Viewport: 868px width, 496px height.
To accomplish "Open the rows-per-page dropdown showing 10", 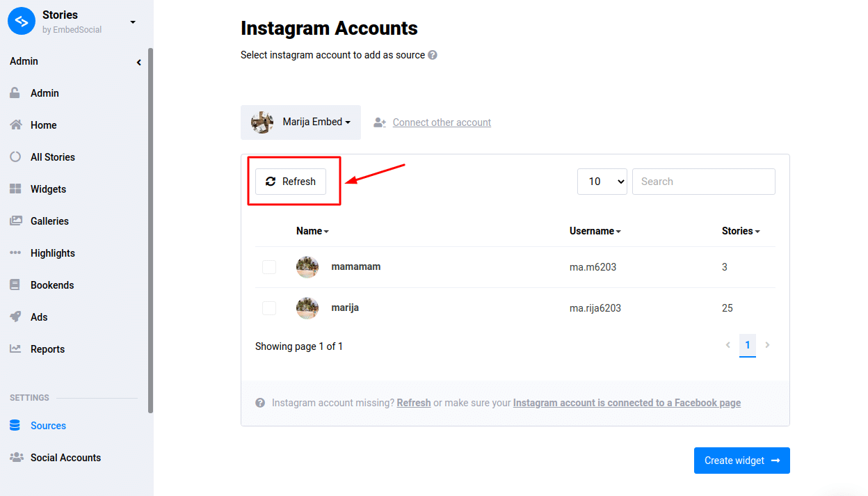I will 602,182.
